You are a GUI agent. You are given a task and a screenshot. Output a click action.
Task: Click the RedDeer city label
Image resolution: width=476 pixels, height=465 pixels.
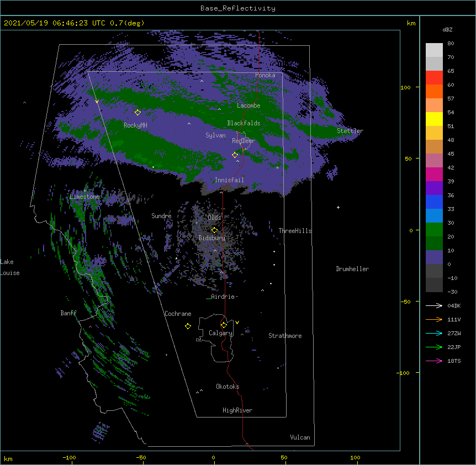click(243, 141)
